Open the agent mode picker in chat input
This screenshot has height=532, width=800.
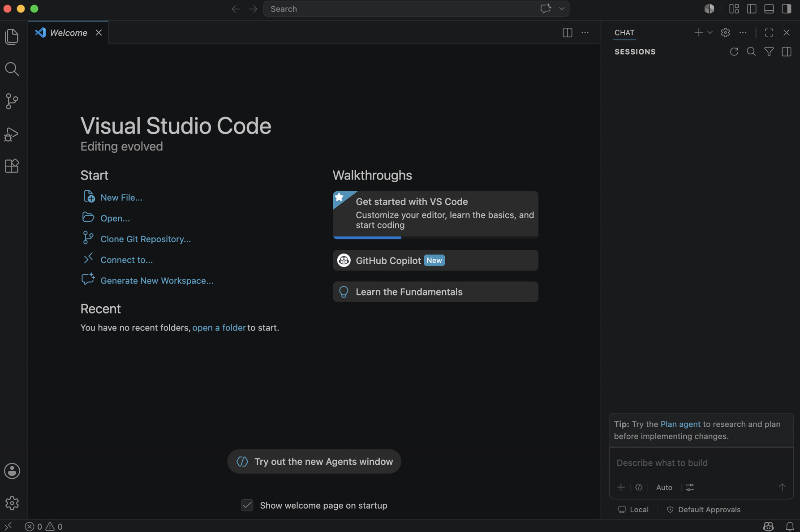(x=639, y=487)
